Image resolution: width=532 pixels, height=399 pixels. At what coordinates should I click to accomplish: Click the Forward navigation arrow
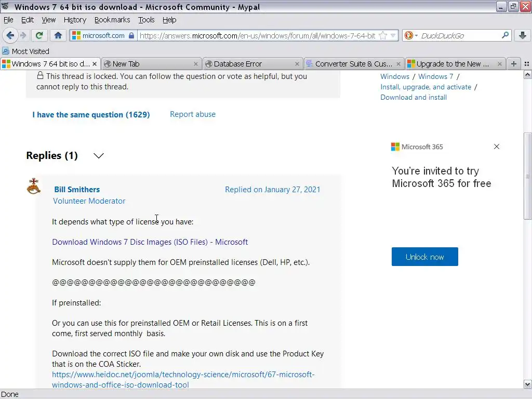[23, 35]
